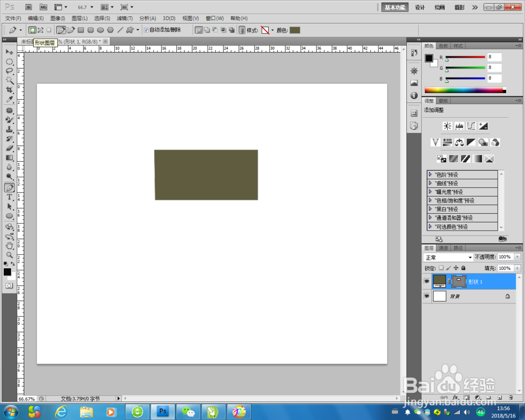Open the 填充 slider arrow
Screen dimensions: 525x420
click(517, 268)
